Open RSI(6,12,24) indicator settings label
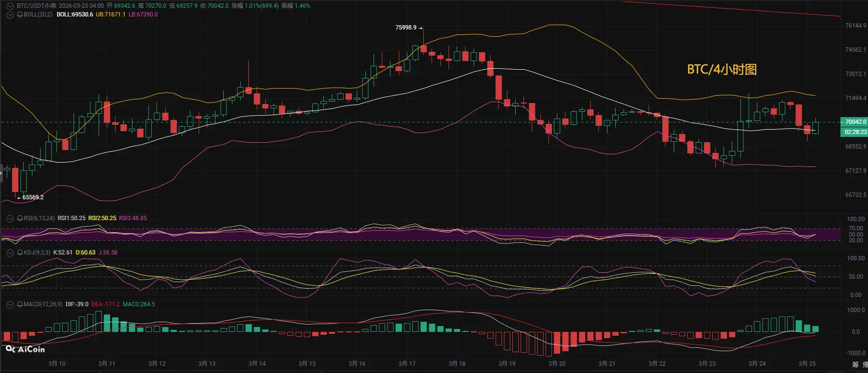This screenshot has height=373, width=868. click(x=39, y=218)
